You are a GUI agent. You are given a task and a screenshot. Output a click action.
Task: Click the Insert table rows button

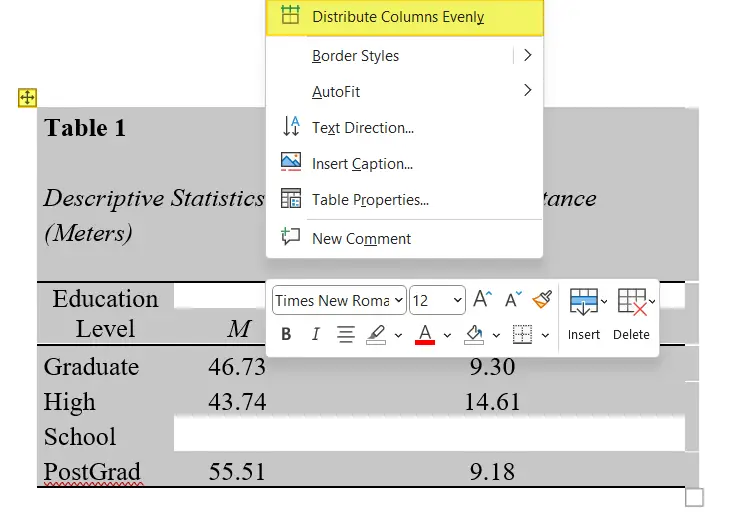[583, 315]
